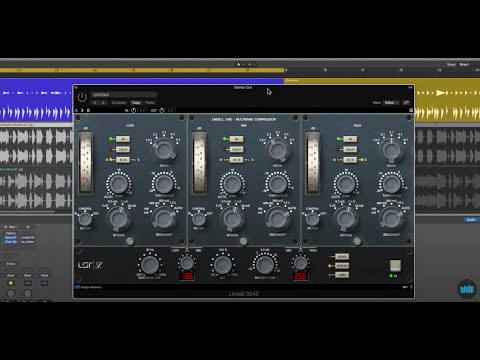Click the HIGH band RECOVERY knob
480x360 pixels.
pos(391,219)
